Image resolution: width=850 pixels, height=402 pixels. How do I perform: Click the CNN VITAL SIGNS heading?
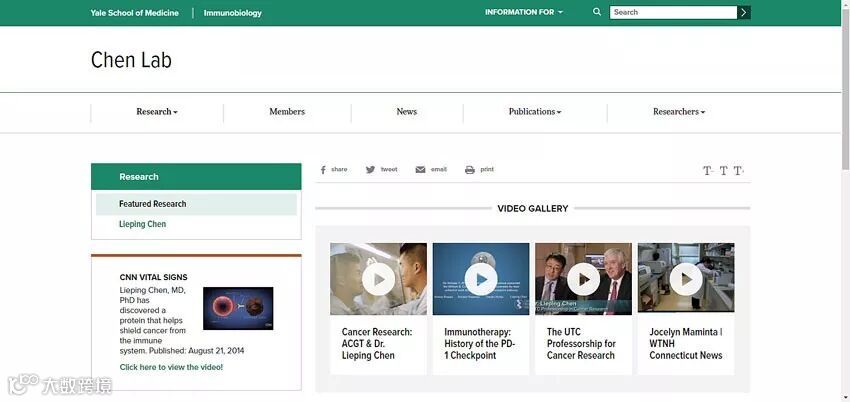153,277
